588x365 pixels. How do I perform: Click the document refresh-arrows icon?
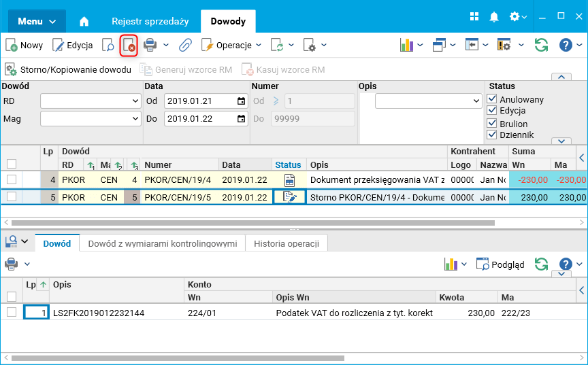(277, 46)
